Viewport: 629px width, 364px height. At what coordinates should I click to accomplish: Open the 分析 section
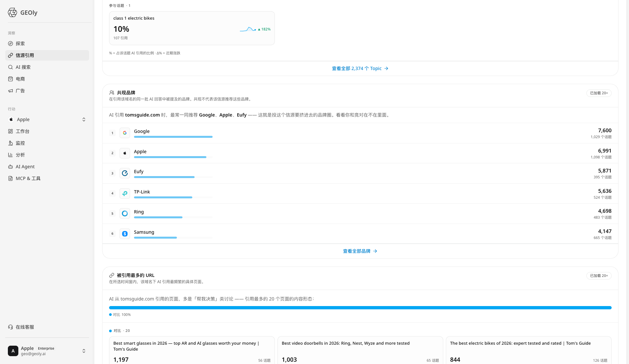point(47,155)
